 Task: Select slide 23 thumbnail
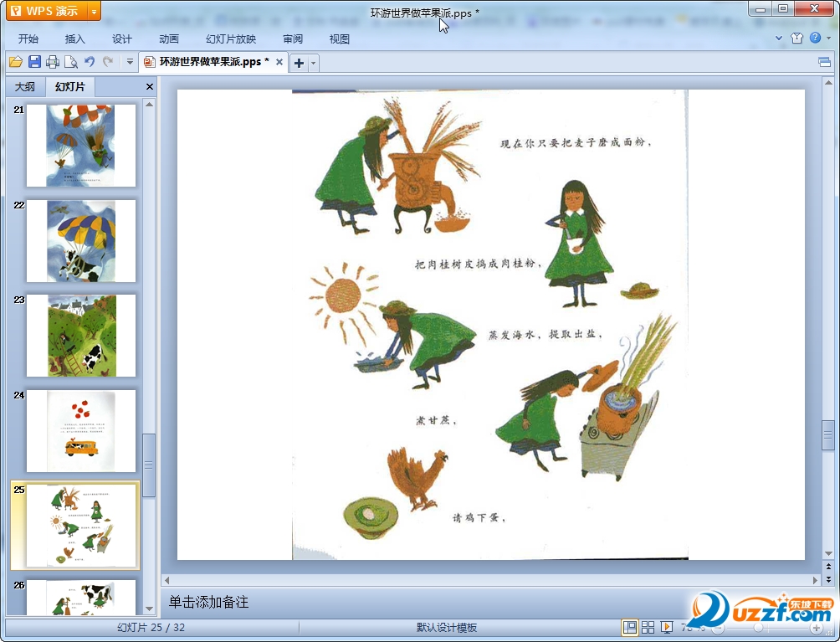[x=81, y=336]
